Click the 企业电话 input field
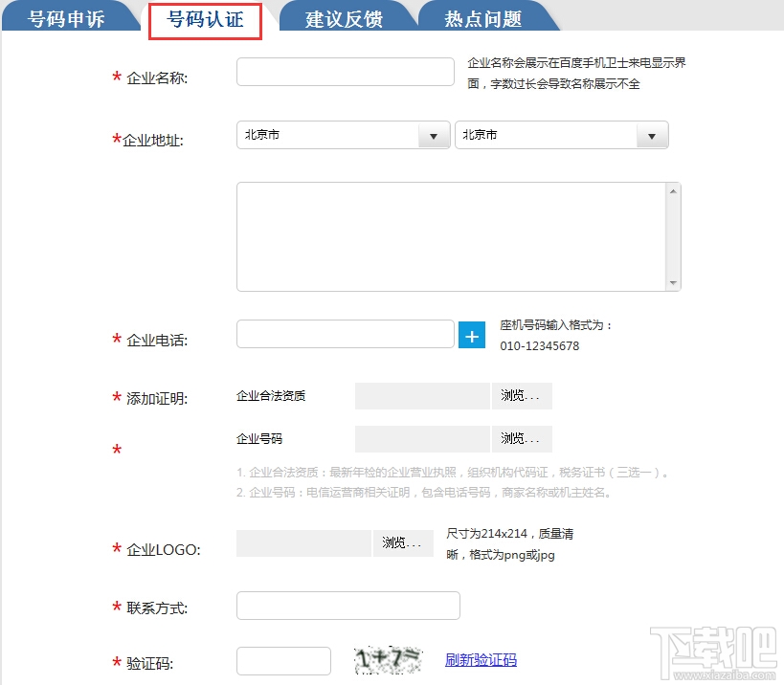784x685 pixels. (344, 334)
